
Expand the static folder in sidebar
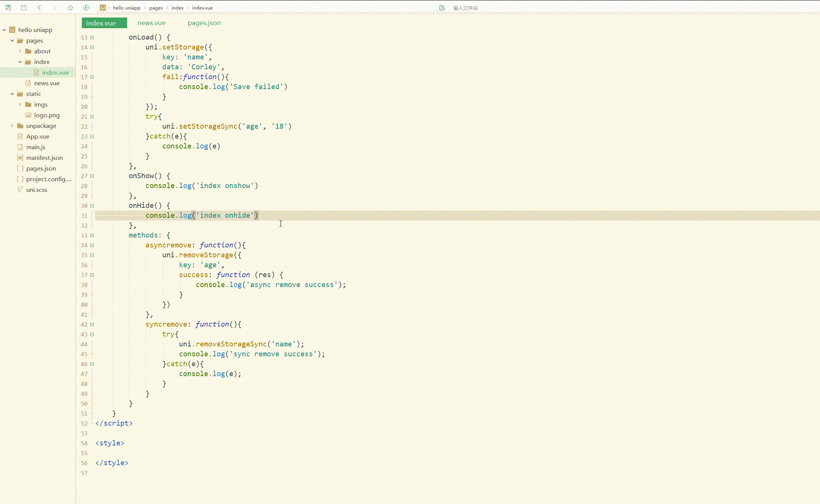pyautogui.click(x=12, y=93)
